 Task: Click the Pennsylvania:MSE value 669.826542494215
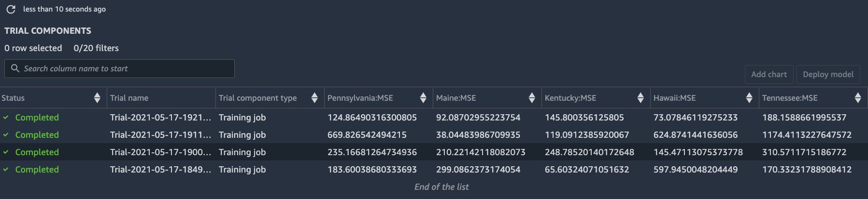click(x=367, y=135)
